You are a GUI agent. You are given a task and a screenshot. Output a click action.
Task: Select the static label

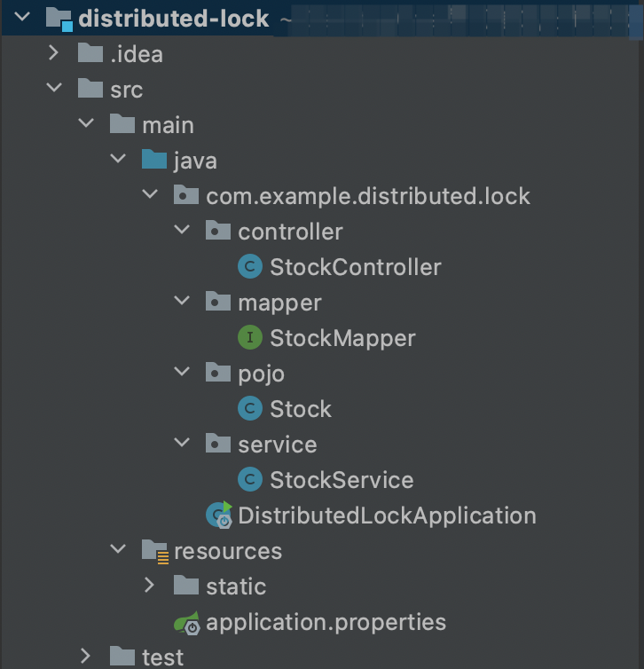pyautogui.click(x=236, y=586)
